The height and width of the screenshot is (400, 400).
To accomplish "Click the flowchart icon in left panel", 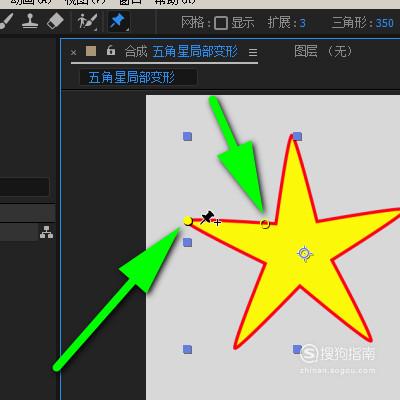I will [46, 232].
